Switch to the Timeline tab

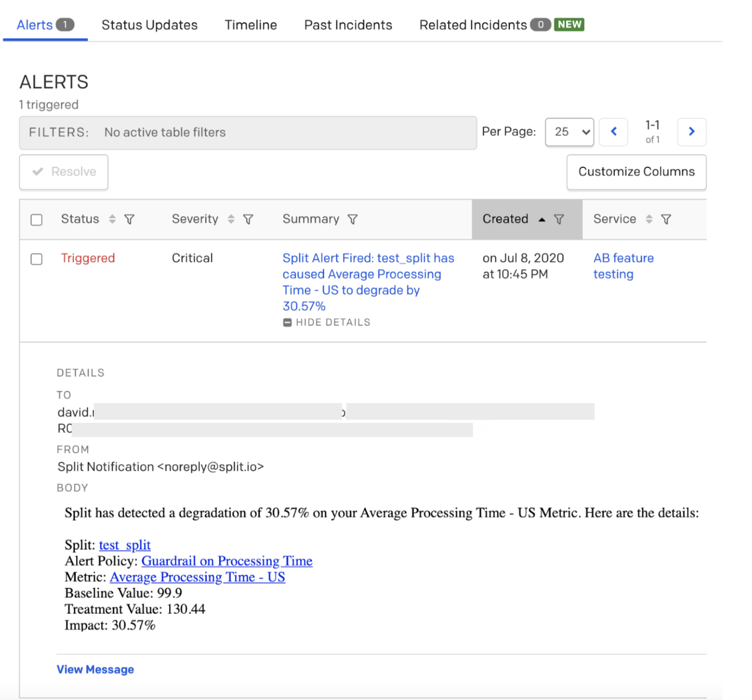[251, 25]
